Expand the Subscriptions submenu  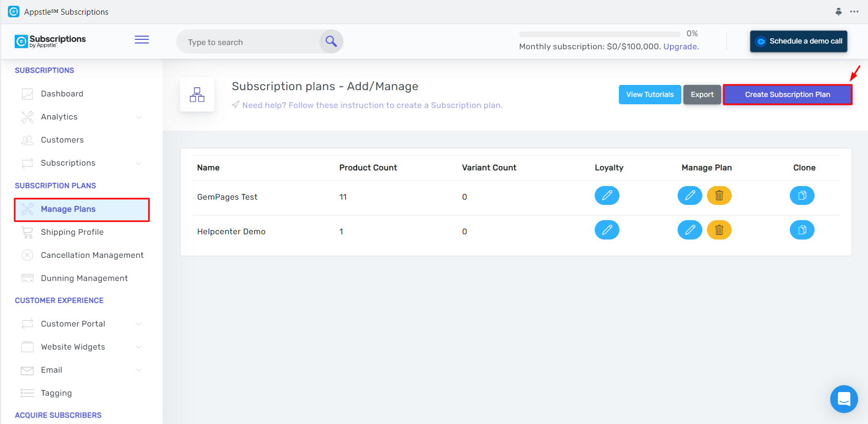click(x=139, y=163)
